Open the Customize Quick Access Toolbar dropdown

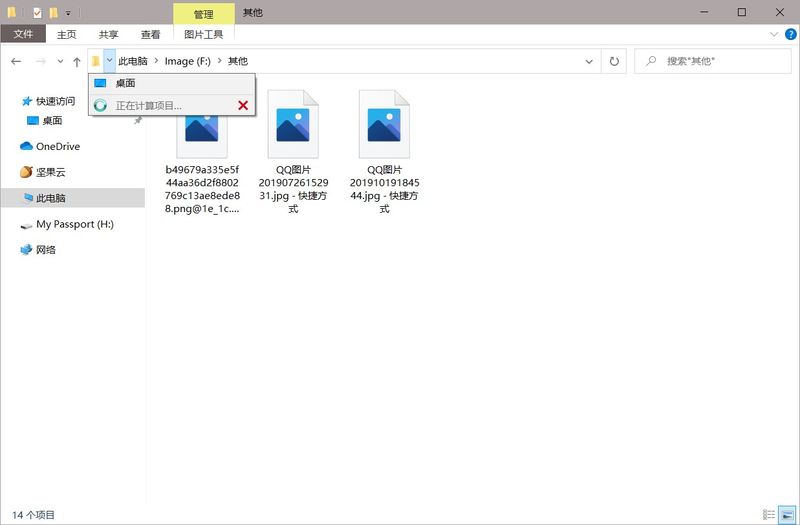pos(68,13)
